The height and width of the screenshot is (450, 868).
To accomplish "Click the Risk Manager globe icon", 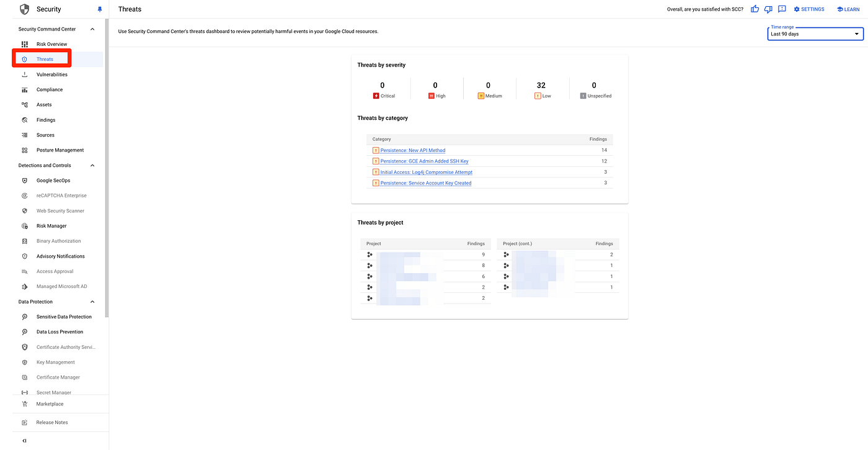I will [x=25, y=226].
